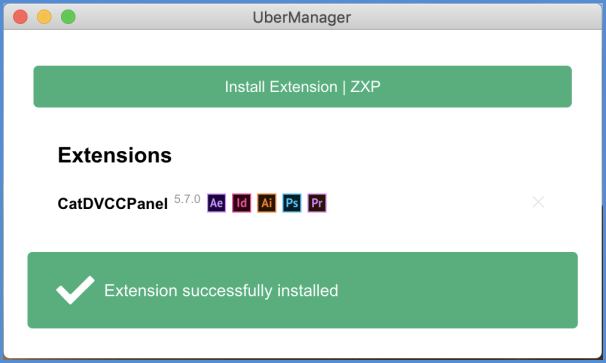Click the Extensions heading
This screenshot has width=606, height=363.
click(115, 155)
